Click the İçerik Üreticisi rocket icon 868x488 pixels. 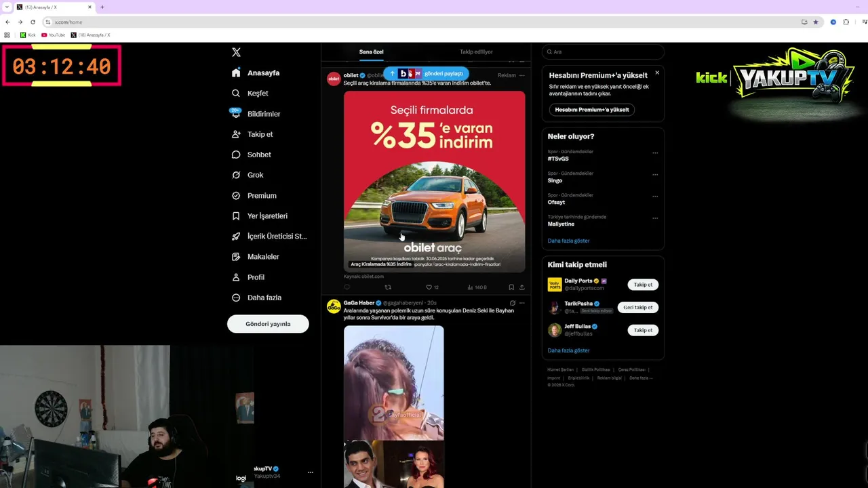236,237
